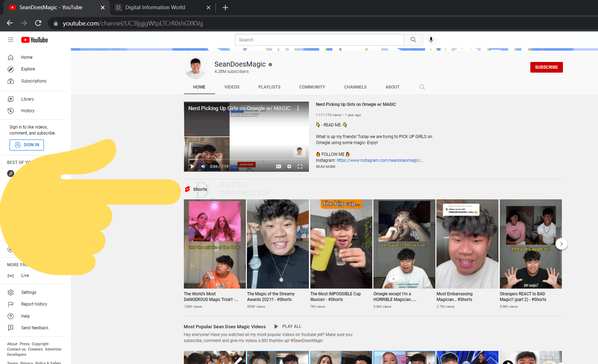Start voice search with the microphone
The height and width of the screenshot is (364, 598).
[431, 40]
